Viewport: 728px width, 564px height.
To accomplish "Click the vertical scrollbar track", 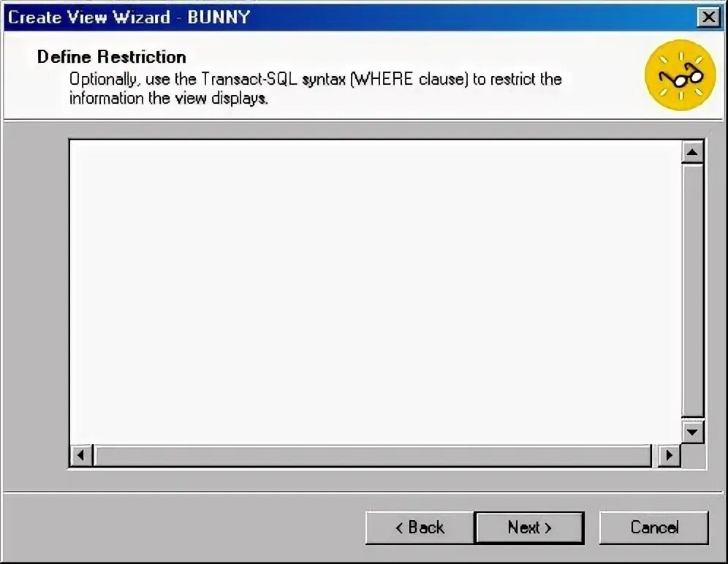I will pyautogui.click(x=692, y=292).
